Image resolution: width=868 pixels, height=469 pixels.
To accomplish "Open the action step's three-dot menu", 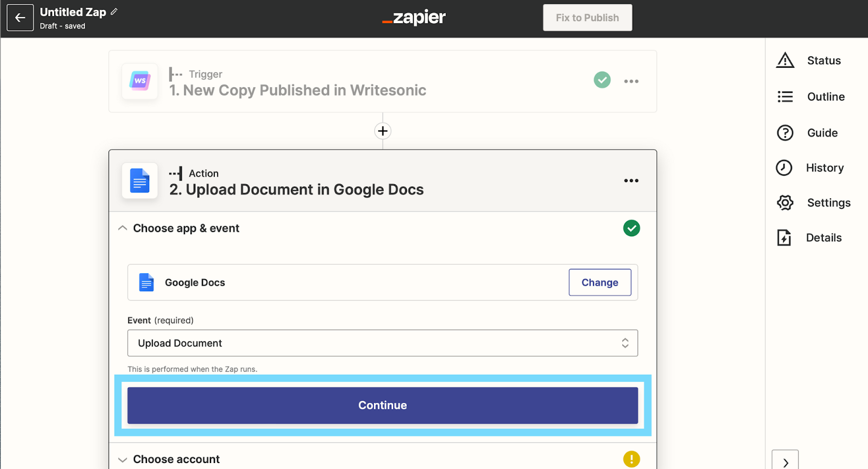I will [631, 181].
